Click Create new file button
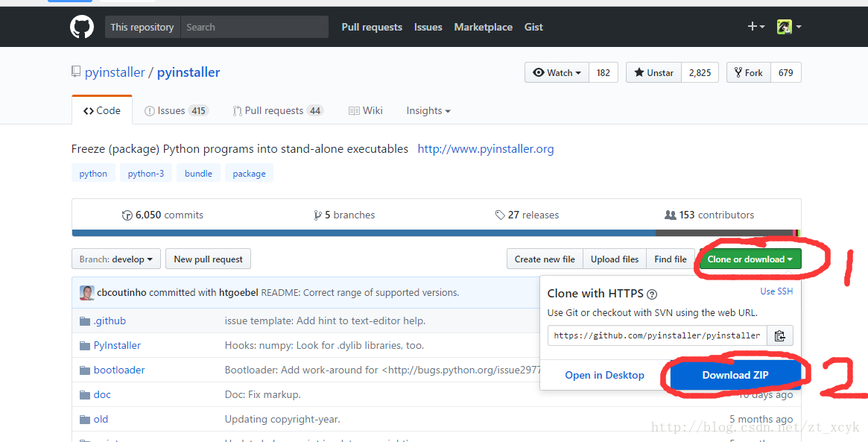The width and height of the screenshot is (868, 442). (x=545, y=259)
